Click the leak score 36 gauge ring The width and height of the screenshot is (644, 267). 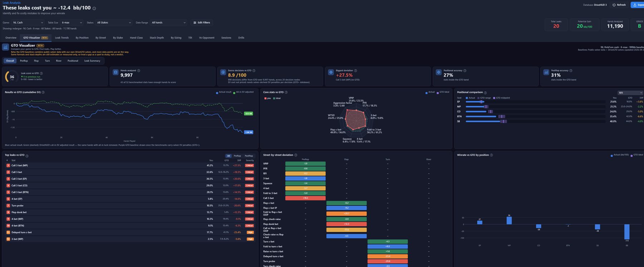coord(12,77)
